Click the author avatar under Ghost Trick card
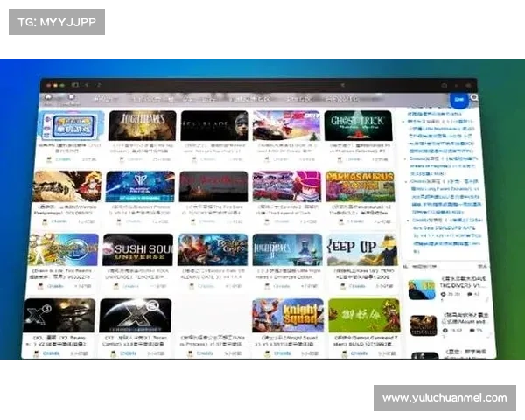525x420 pixels. [x=337, y=159]
